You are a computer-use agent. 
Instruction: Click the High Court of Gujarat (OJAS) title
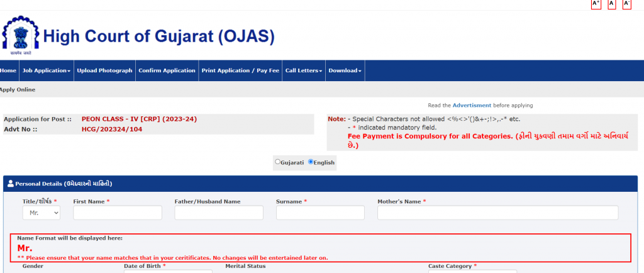(159, 36)
